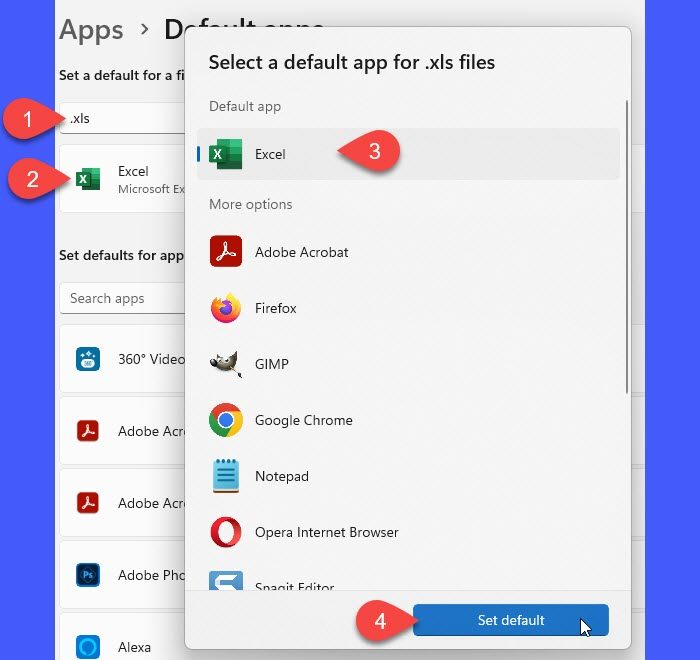700x660 pixels.
Task: Pick the Opera Internet Browser icon
Action: (x=226, y=532)
